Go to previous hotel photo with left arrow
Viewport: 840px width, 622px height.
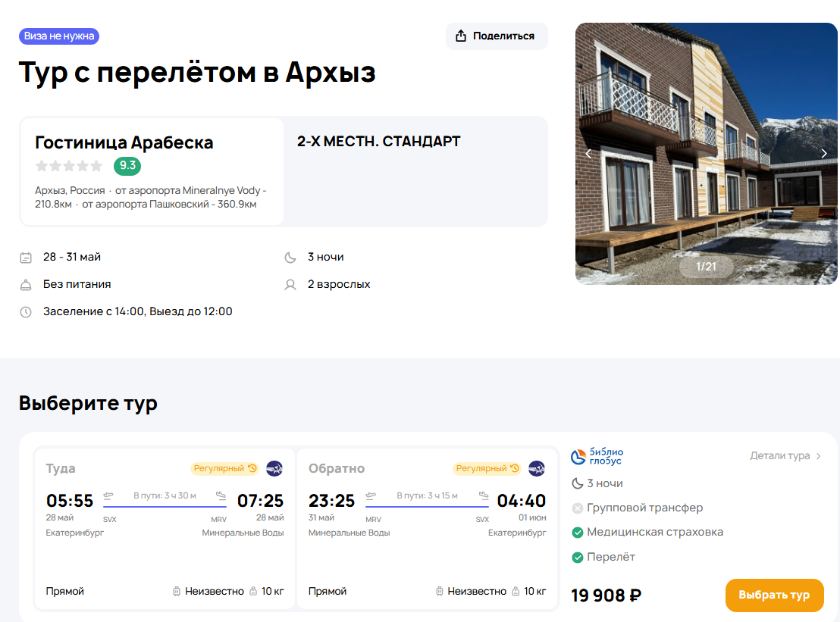coord(588,154)
